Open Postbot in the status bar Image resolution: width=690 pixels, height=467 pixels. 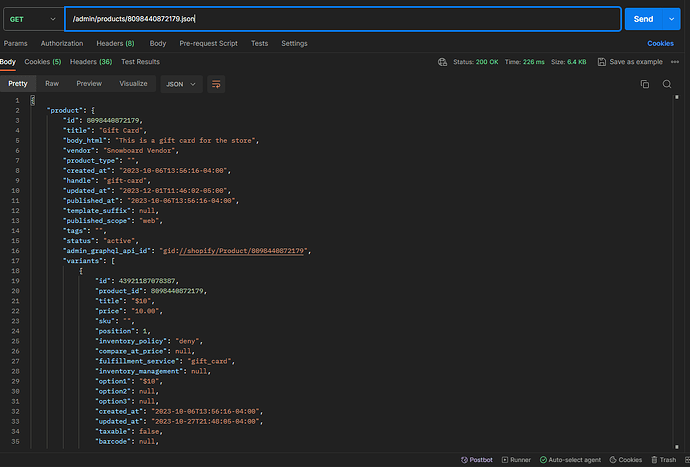coord(476,460)
